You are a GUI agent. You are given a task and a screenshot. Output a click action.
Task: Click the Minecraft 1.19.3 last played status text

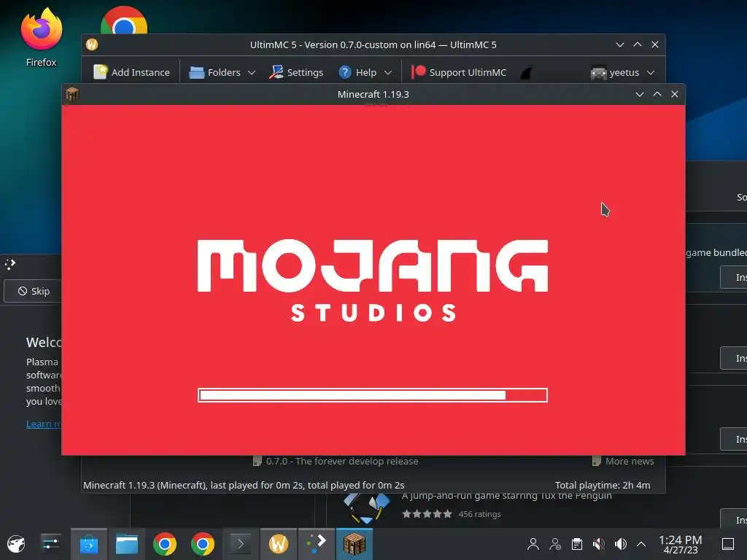coord(244,485)
